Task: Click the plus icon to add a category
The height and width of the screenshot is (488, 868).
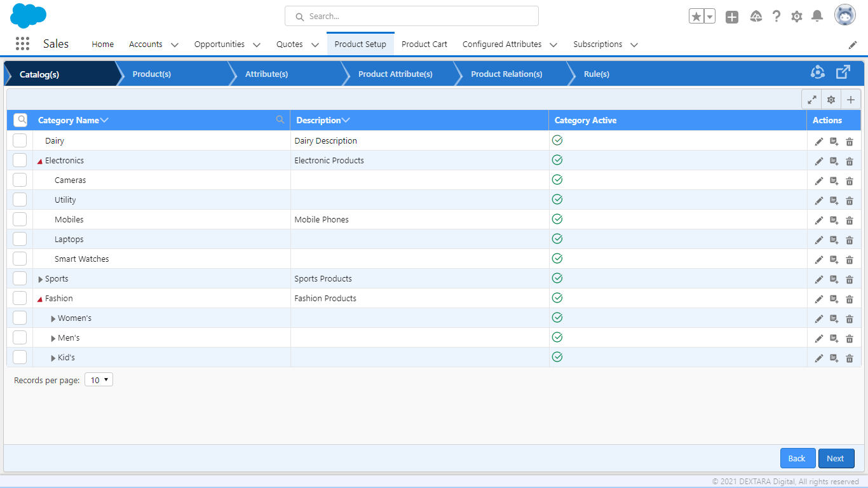Action: [851, 99]
